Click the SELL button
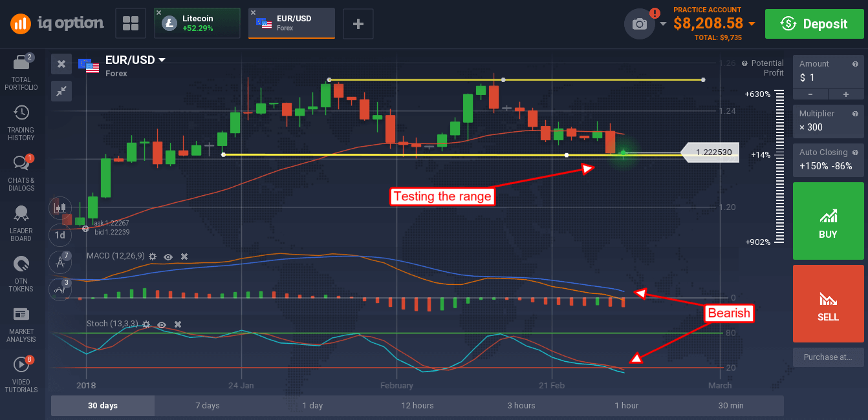 tap(829, 304)
